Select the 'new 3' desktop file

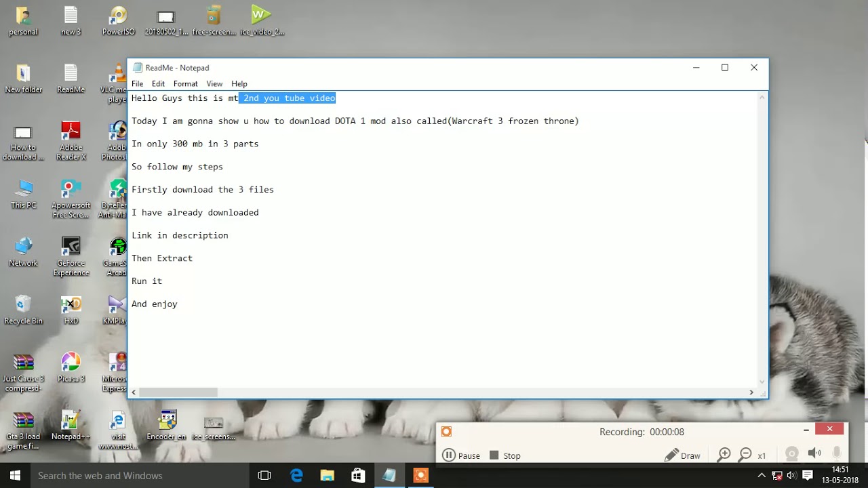coord(71,21)
